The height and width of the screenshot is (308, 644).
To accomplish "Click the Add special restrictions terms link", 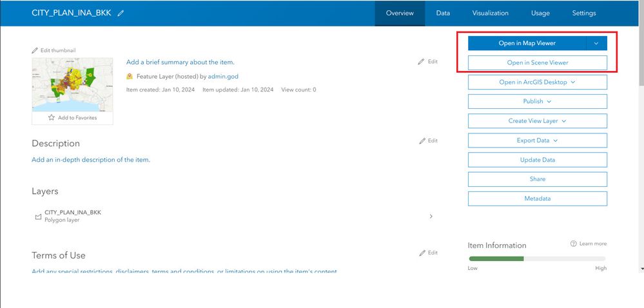I will pyautogui.click(x=184, y=271).
